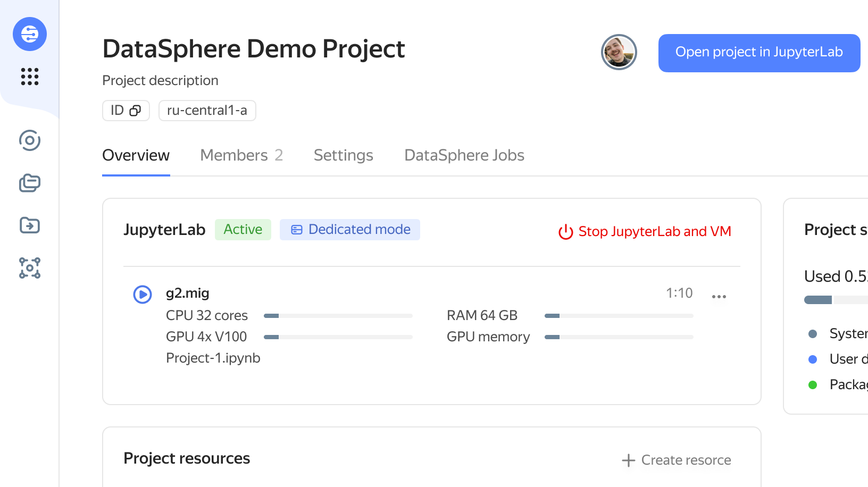This screenshot has height=487, width=868.
Task: Click the plus icon for Create resource
Action: 629,460
